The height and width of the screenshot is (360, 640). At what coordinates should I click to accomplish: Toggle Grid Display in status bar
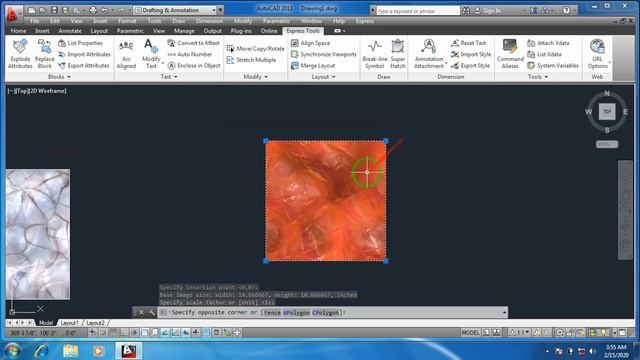[x=113, y=333]
